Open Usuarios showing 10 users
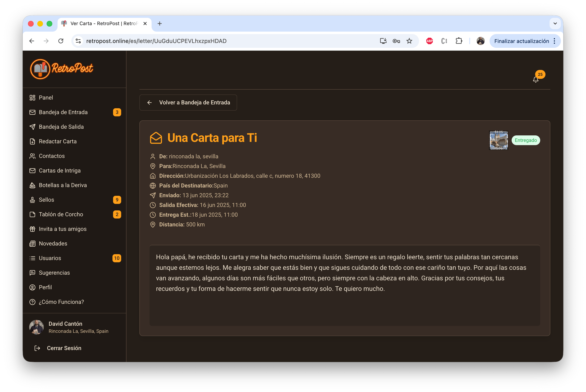 50,258
